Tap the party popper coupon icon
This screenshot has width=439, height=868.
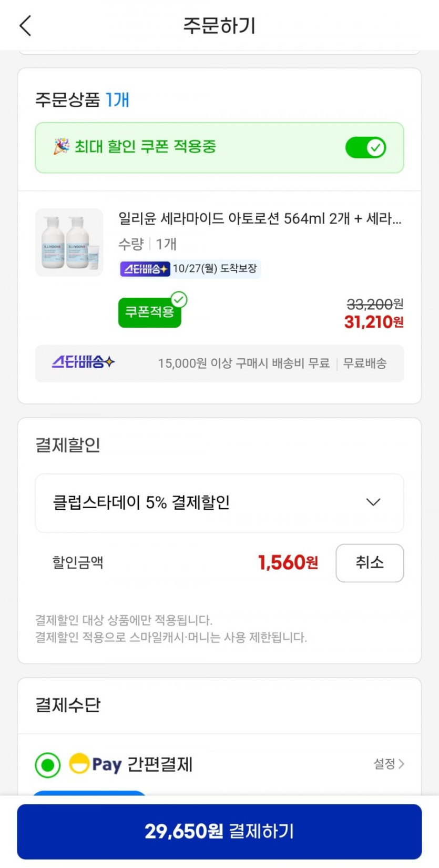pos(61,147)
